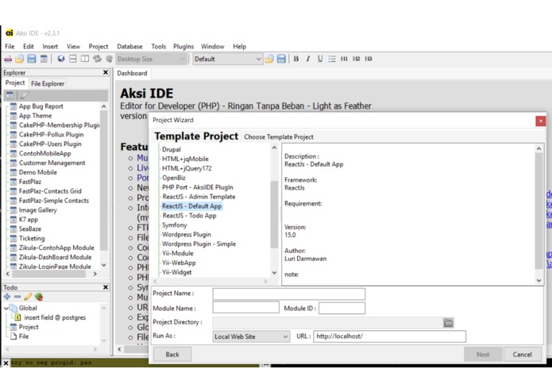
Task: Select the Yii-WebApp template
Action: tap(179, 263)
